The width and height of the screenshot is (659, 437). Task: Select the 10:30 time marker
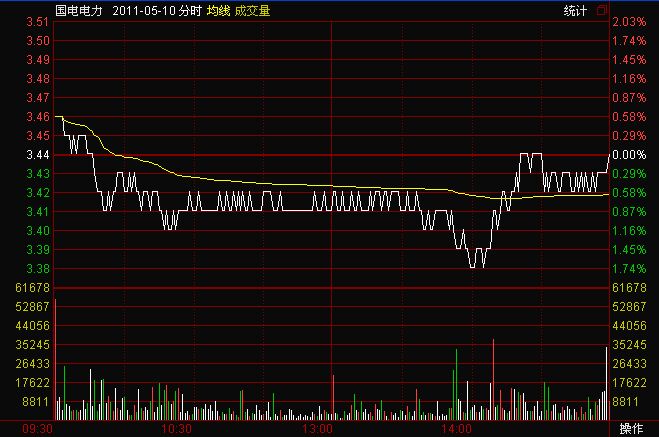coord(177,429)
